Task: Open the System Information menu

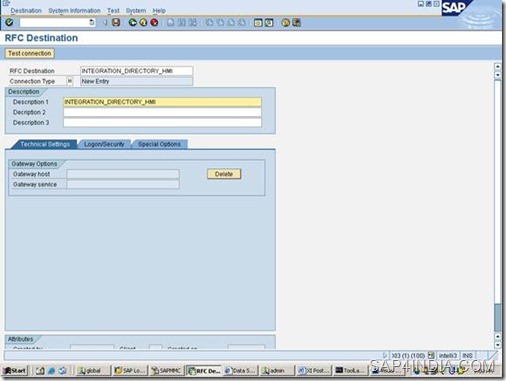Action: coord(74,11)
